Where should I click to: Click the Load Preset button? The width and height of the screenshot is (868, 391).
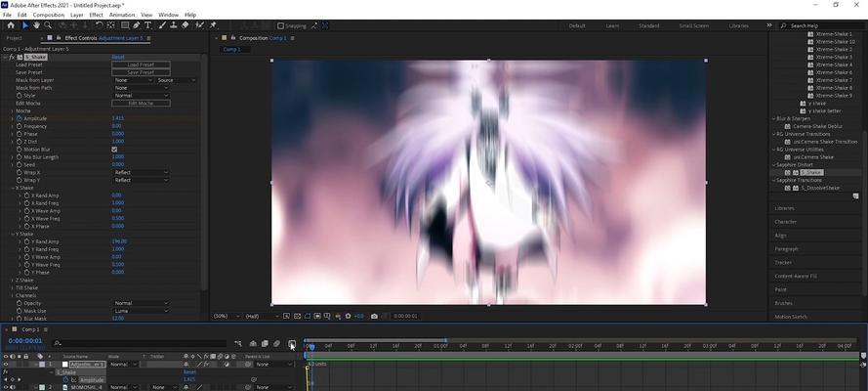pyautogui.click(x=141, y=65)
